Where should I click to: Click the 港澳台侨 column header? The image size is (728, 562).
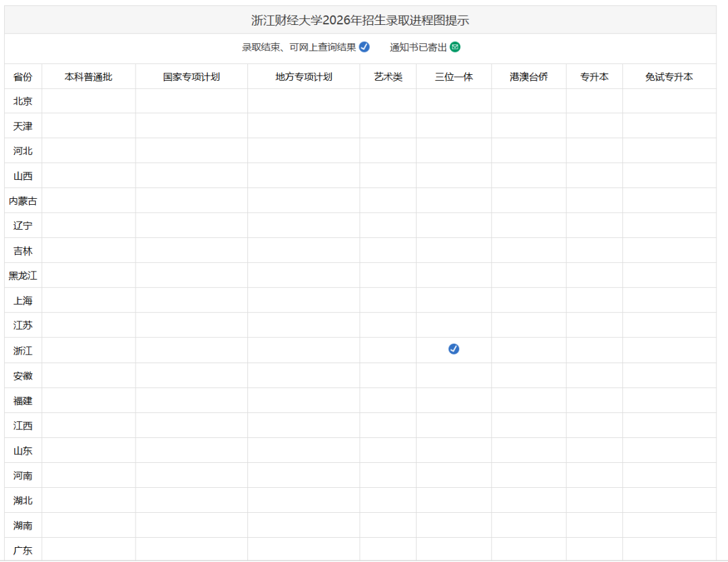528,77
